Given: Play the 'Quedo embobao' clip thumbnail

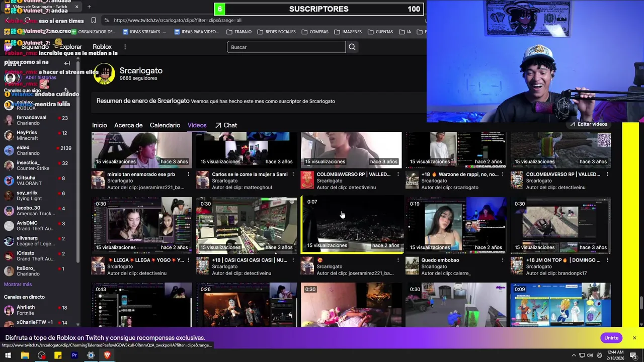Looking at the screenshot, I should coord(456,225).
